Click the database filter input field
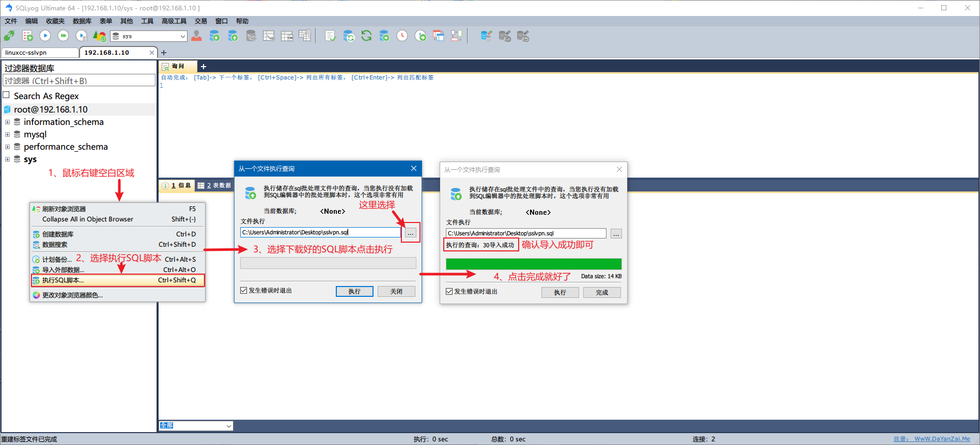Viewport: 980px width, 445px height. click(x=79, y=81)
